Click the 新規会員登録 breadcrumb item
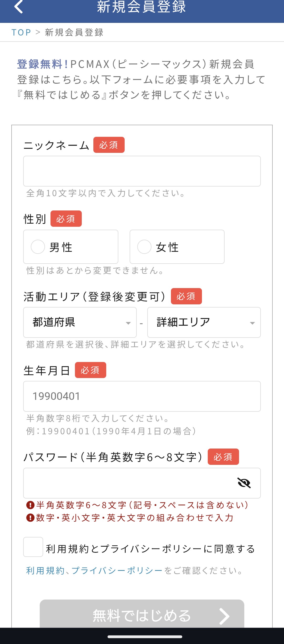The image size is (284, 644). pyautogui.click(x=74, y=32)
